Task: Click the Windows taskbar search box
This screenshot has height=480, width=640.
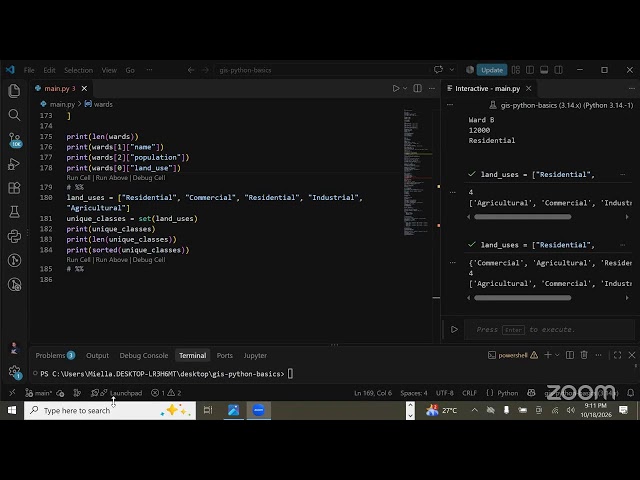Action: 110,410
